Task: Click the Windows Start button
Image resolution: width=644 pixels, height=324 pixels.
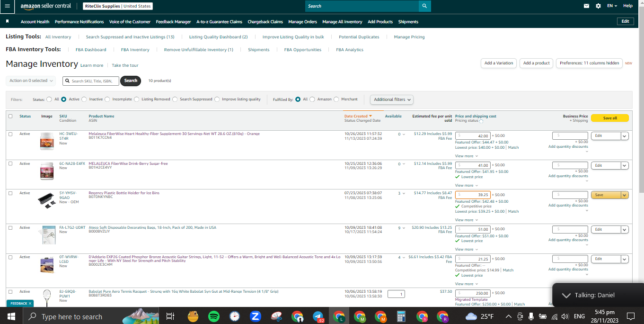Action: pyautogui.click(x=11, y=316)
